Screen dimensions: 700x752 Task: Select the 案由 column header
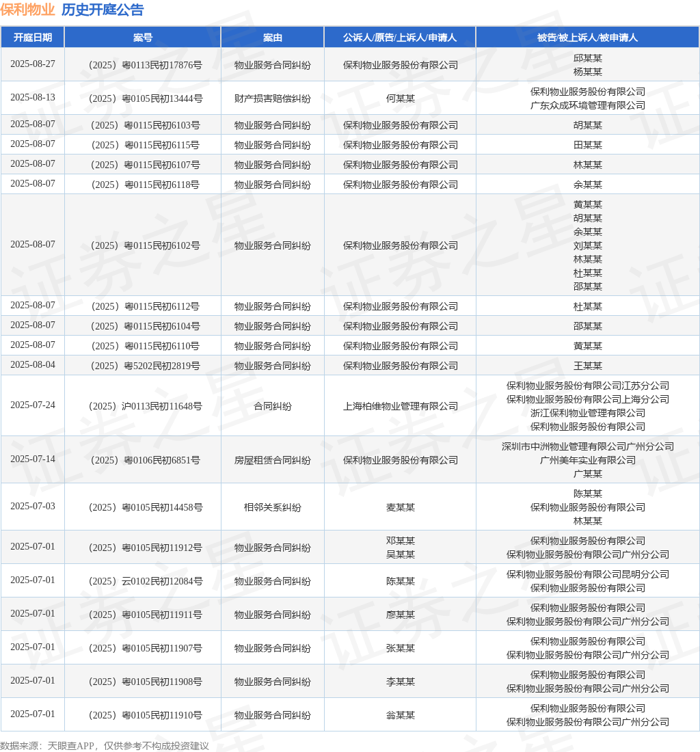(x=272, y=38)
